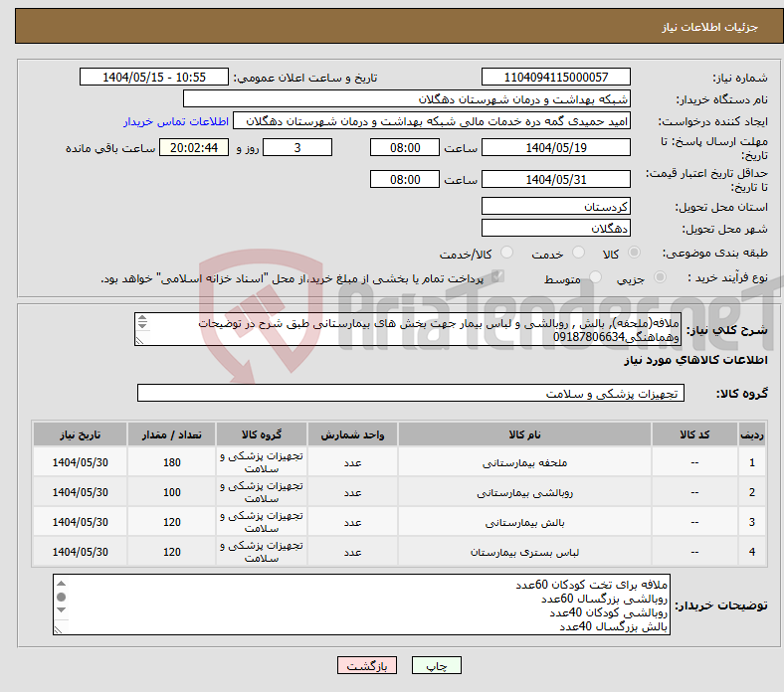Click scroll arrows in description box
Viewport: 784px width, 692px height.
142,322
